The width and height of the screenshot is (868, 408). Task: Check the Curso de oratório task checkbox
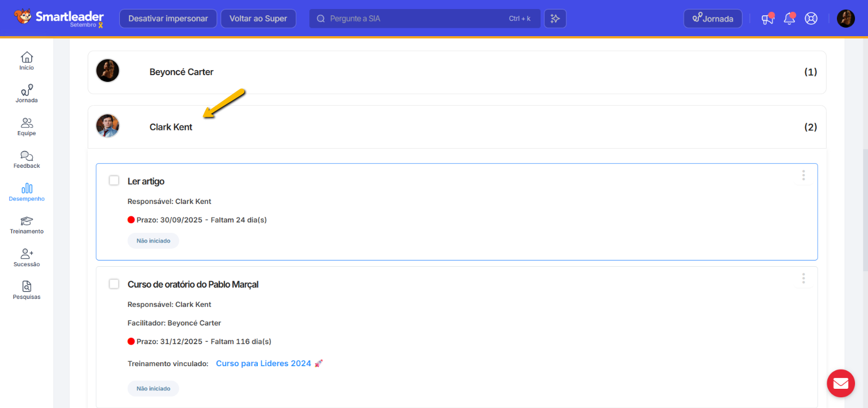(x=114, y=284)
